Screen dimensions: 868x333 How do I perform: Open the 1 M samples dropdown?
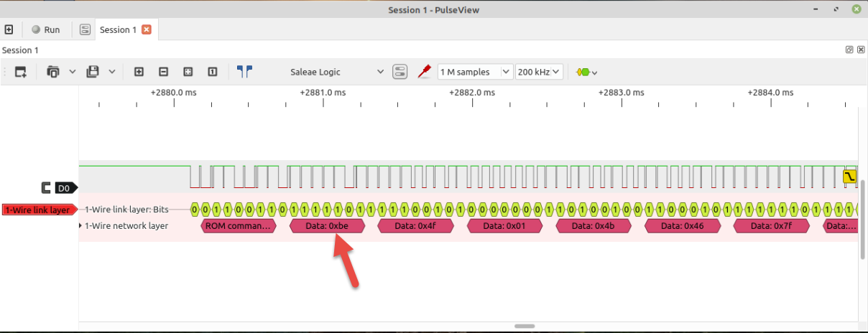[x=475, y=72]
